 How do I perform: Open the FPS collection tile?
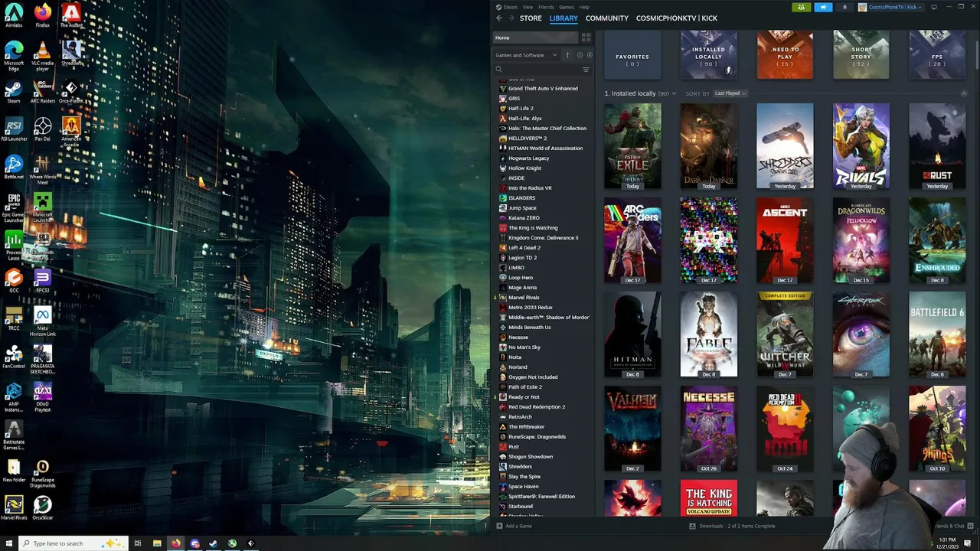coord(937,55)
